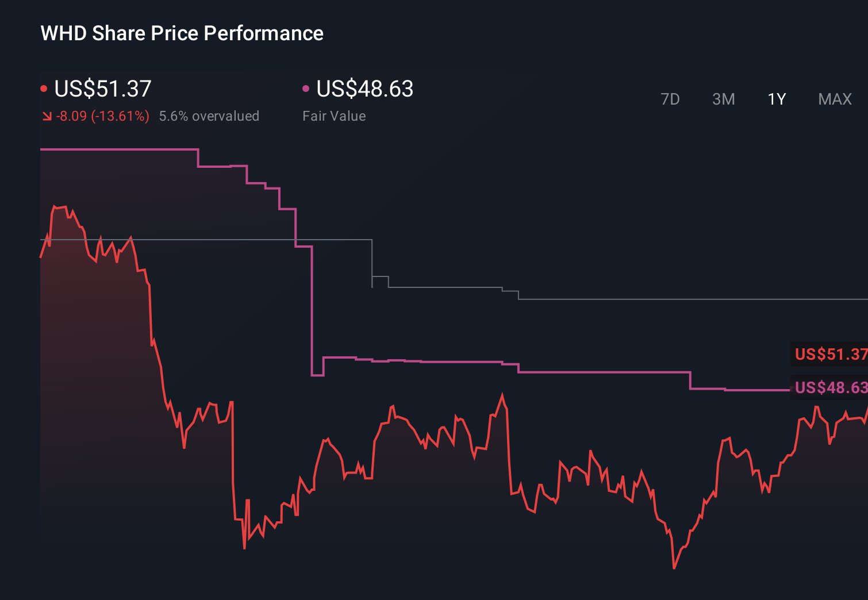
Task: Click the 1Y range selector
Action: tap(776, 99)
